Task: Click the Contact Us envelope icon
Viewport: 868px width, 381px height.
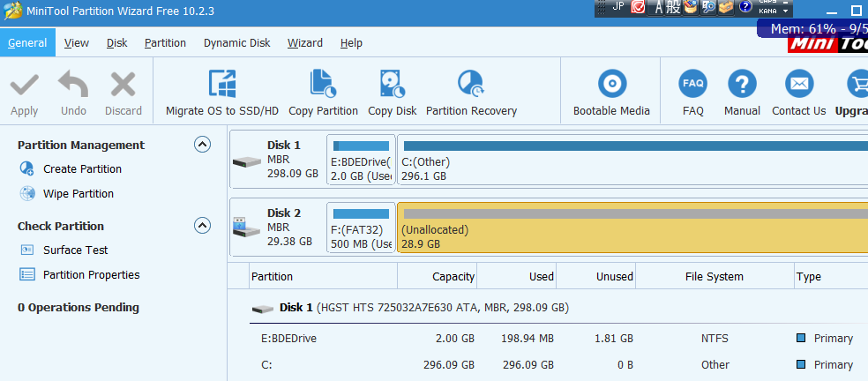Action: (798, 84)
